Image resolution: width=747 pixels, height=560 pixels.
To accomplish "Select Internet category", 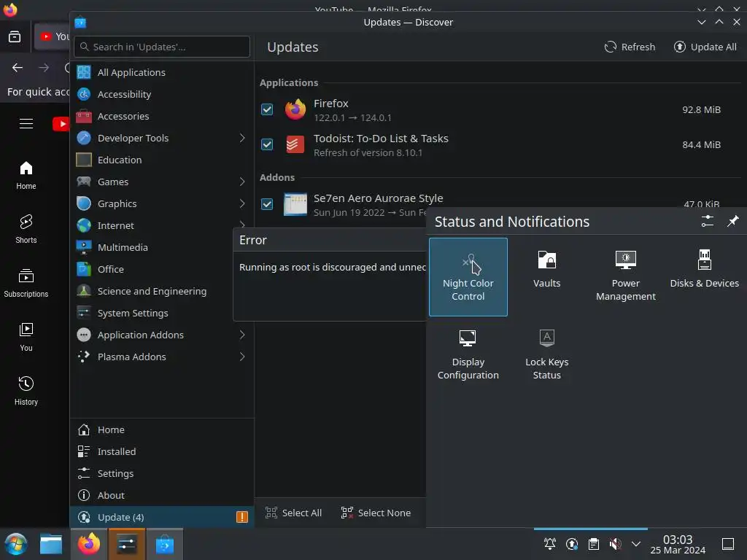I will pyautogui.click(x=161, y=226).
